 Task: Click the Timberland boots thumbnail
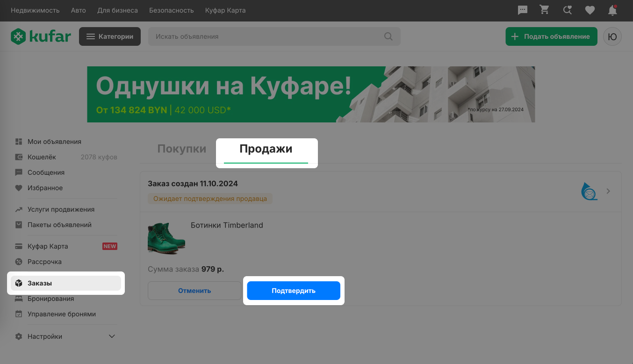coord(166,238)
